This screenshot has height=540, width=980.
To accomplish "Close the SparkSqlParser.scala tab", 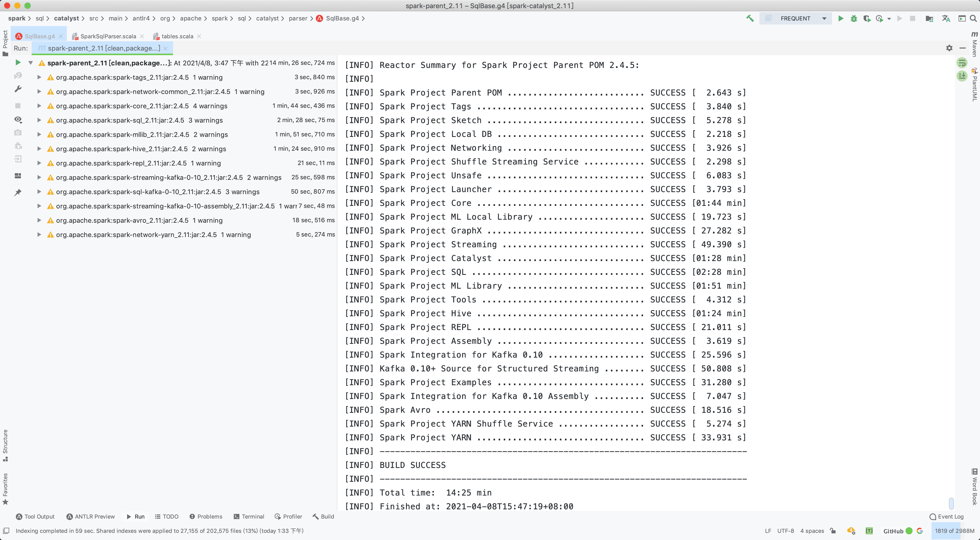I will click(142, 36).
